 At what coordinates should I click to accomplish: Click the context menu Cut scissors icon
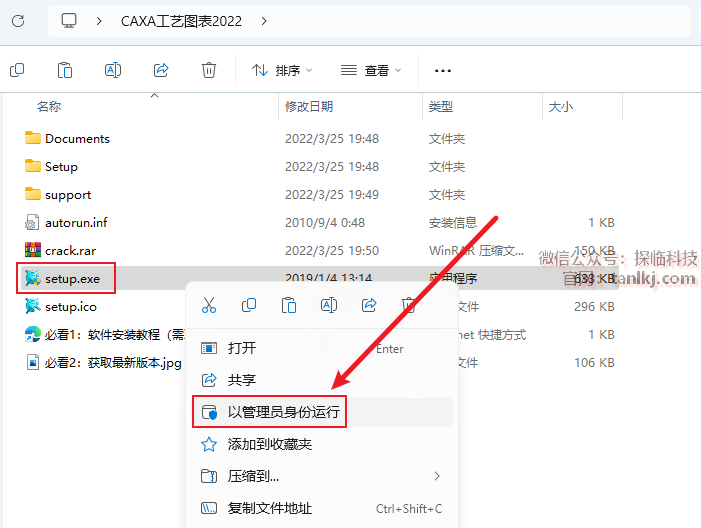point(209,305)
